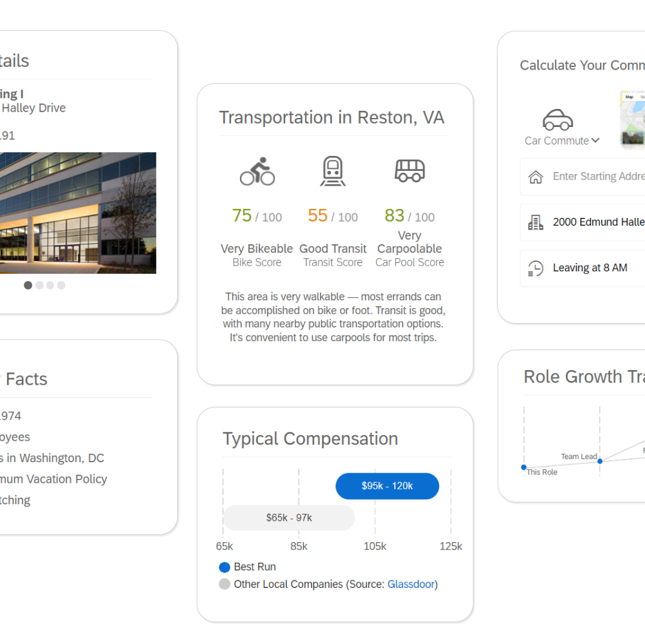This screenshot has height=644, width=645.
Task: Click the $65k - 97k salary bar
Action: click(x=289, y=518)
